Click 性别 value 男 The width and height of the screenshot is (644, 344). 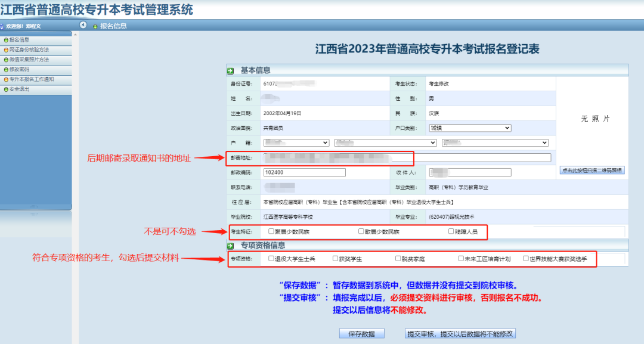(x=431, y=98)
